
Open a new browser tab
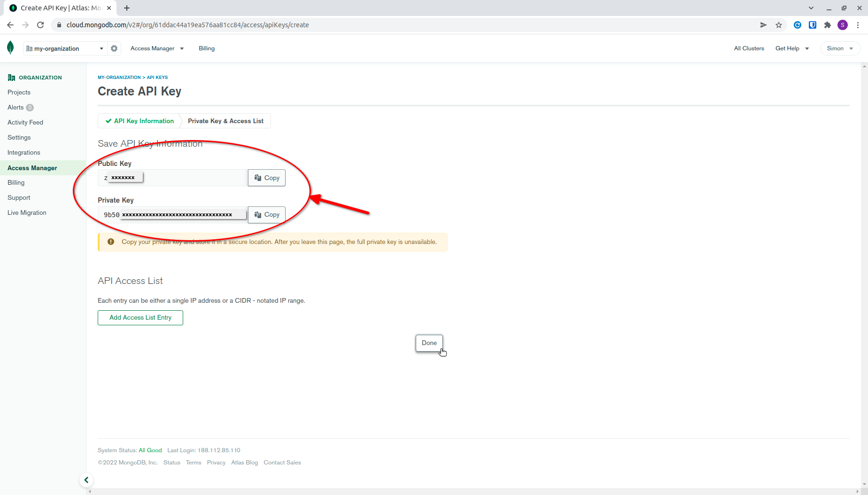pos(127,8)
